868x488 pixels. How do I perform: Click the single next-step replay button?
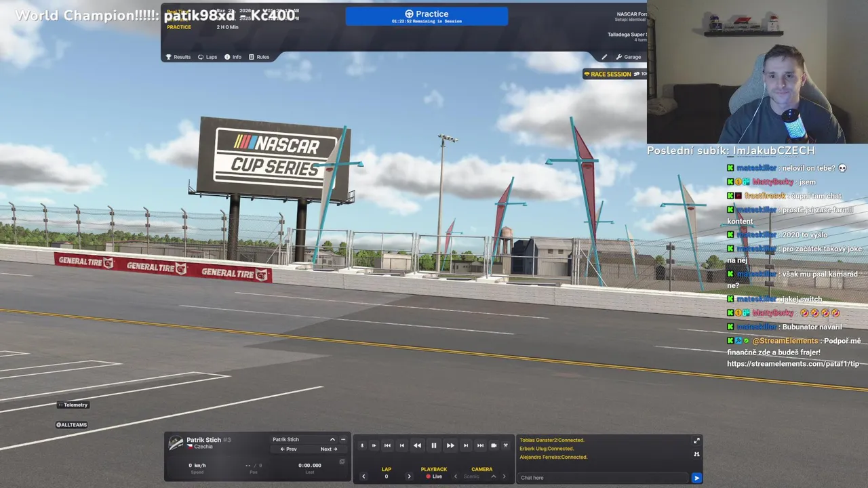tap(466, 445)
